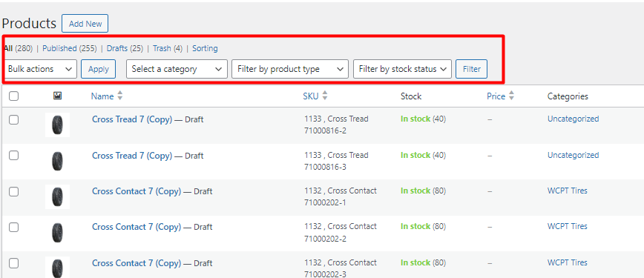The width and height of the screenshot is (644, 278).
Task: Open Cross Contact 7 (Copy) with SKU 71000202-1
Action: coord(137,191)
